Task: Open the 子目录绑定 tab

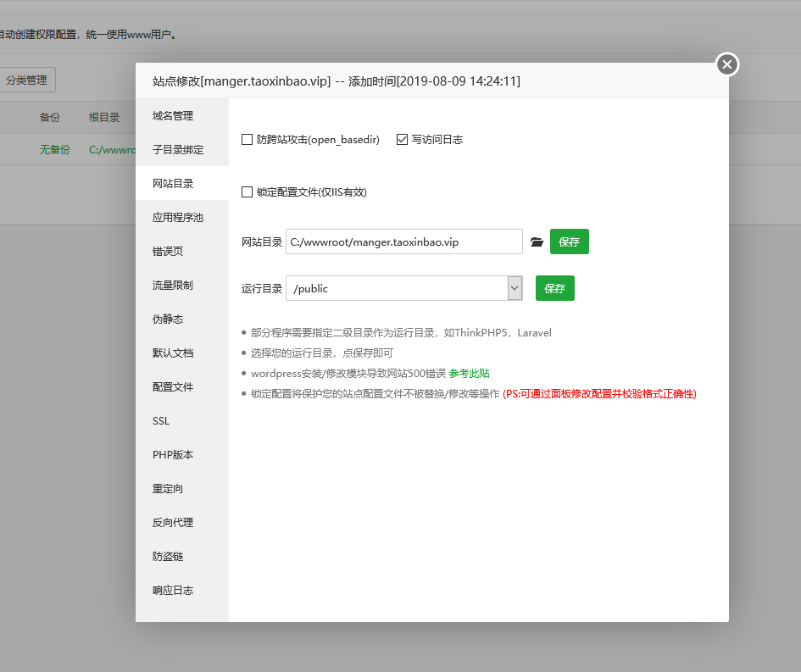Action: (182, 150)
